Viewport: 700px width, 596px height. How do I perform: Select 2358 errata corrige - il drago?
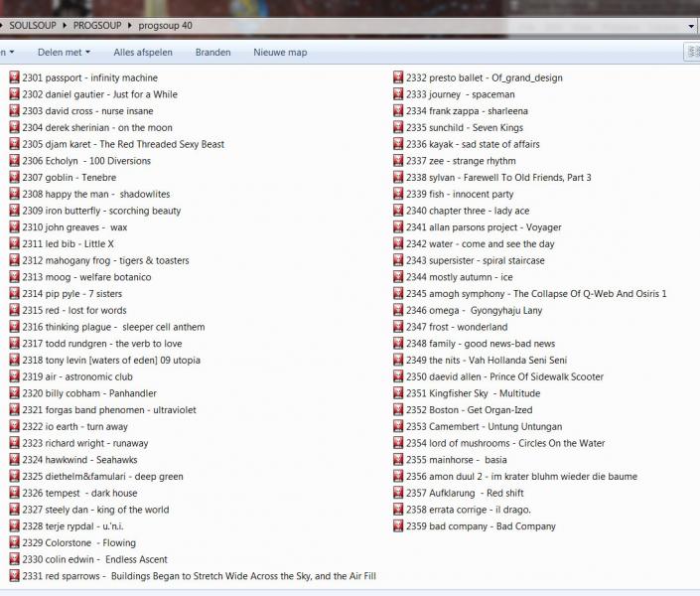462,510
